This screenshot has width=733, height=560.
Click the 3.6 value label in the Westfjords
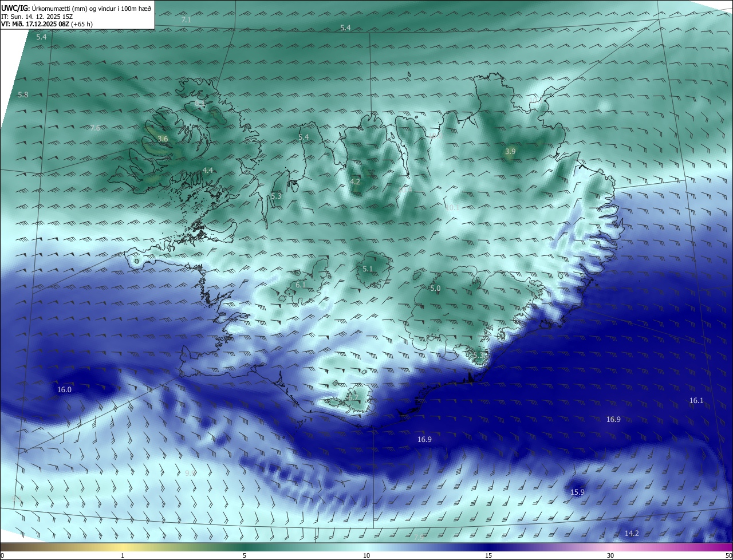(x=163, y=139)
